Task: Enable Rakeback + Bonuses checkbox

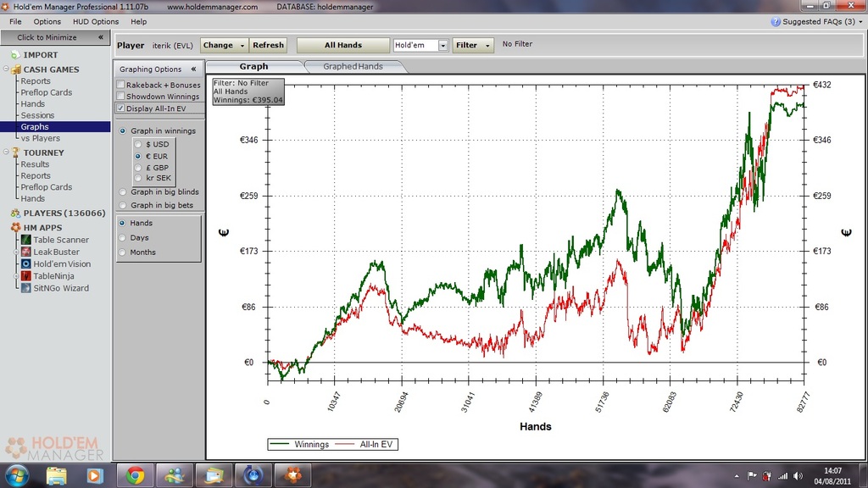Action: click(120, 85)
